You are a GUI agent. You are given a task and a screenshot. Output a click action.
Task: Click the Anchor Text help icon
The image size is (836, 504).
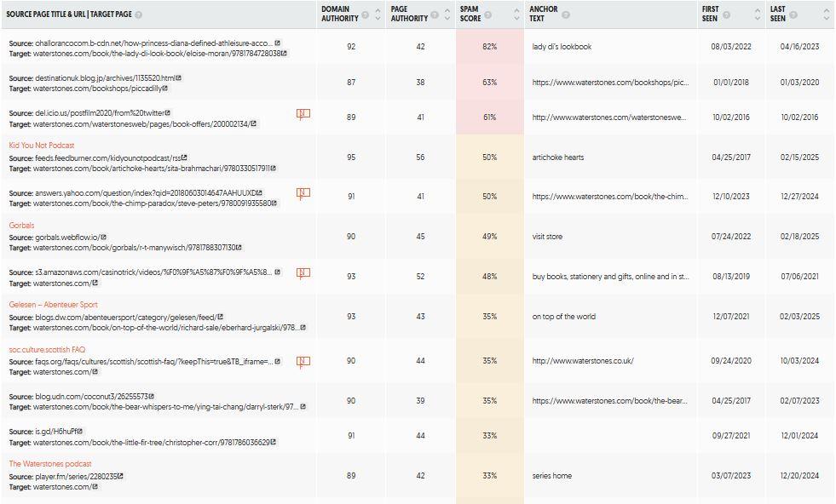(x=566, y=15)
